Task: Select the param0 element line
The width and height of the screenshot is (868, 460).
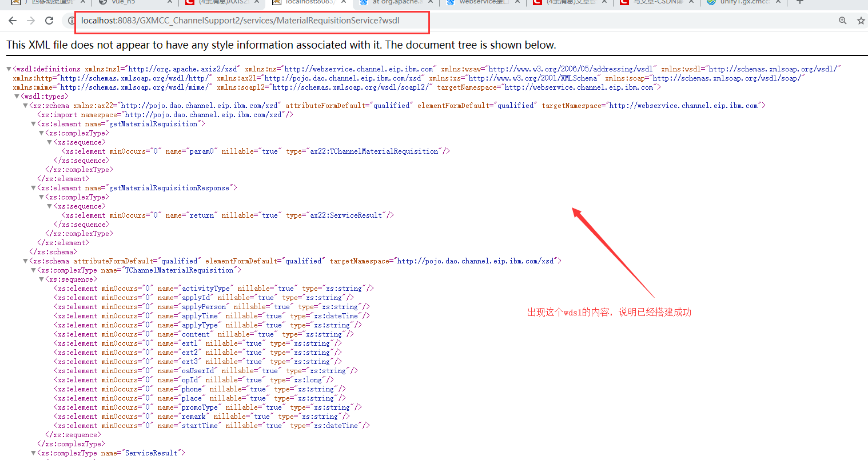Action: pos(256,151)
